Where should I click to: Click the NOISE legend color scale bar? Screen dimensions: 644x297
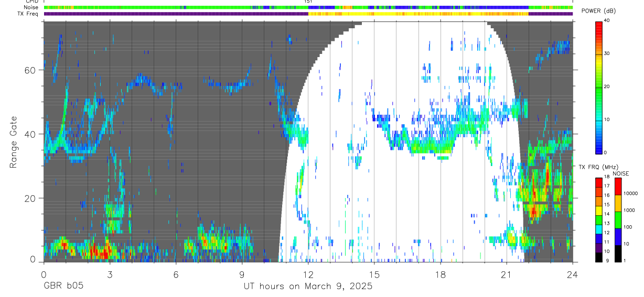[x=618, y=219]
